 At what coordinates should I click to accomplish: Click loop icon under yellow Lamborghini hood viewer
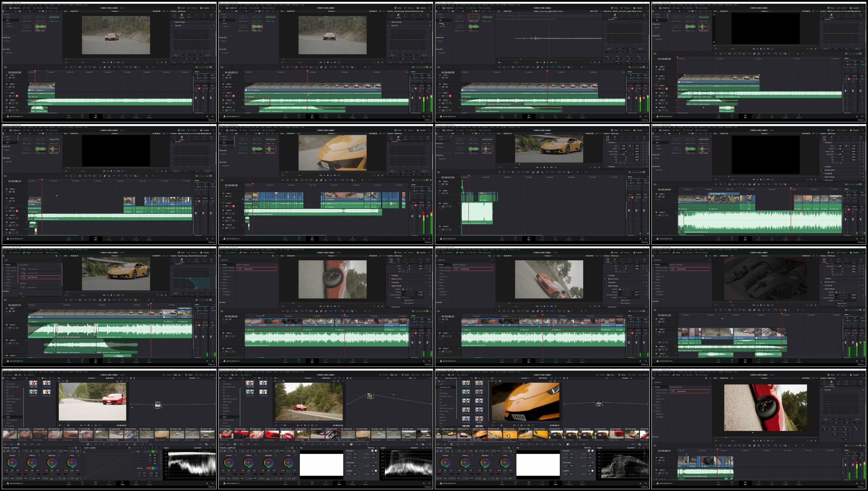click(339, 175)
